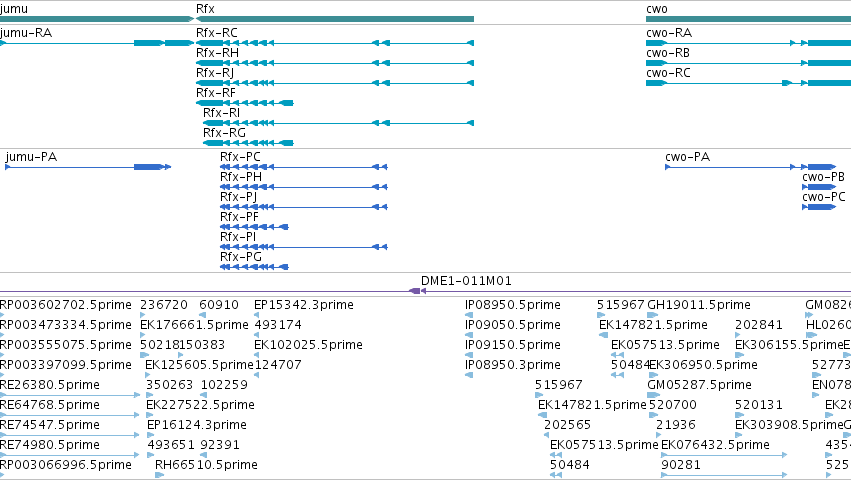851x480 pixels.
Task: Open the EK227522.5prime EST label
Action: click(200, 405)
